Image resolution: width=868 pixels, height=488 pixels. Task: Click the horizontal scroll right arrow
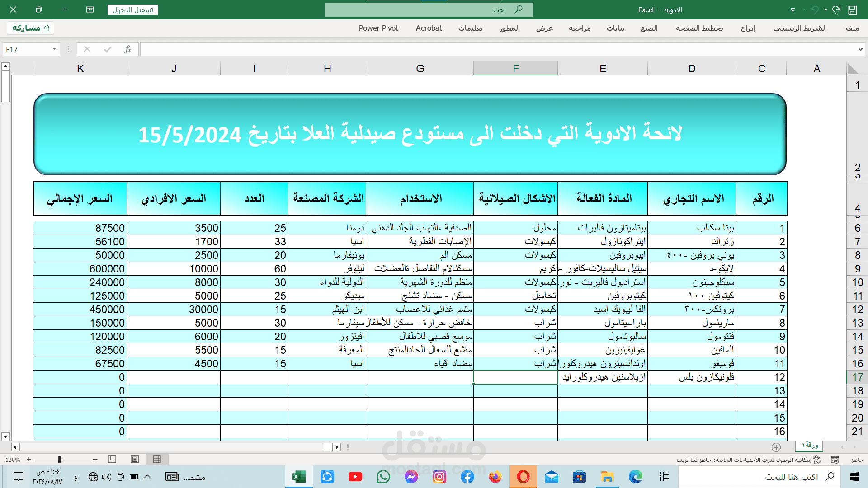click(337, 447)
